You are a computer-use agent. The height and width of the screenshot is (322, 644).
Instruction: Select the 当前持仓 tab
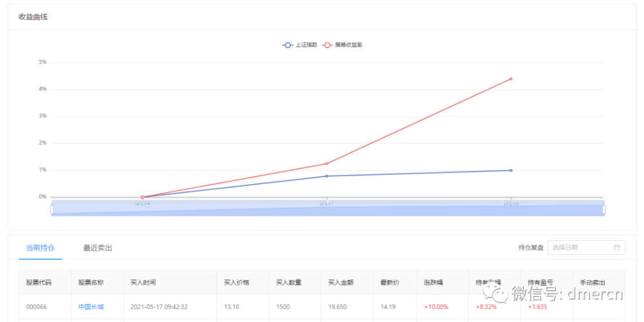point(40,248)
